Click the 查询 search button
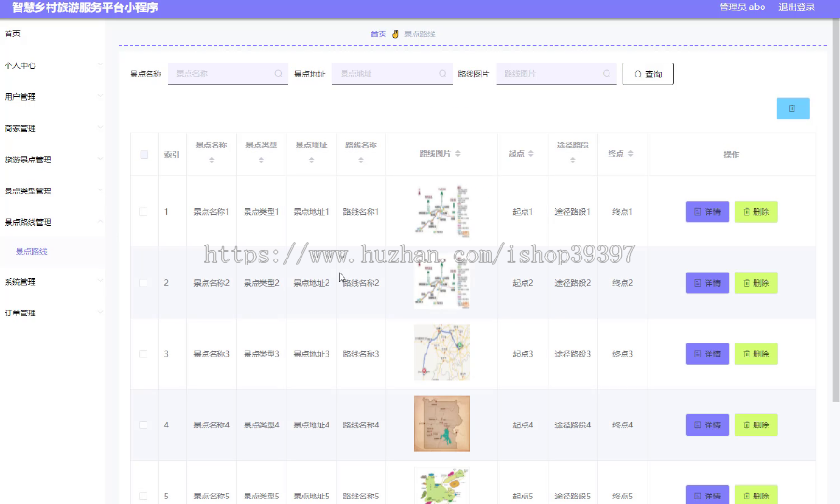Image resolution: width=840 pixels, height=504 pixels. tap(648, 74)
